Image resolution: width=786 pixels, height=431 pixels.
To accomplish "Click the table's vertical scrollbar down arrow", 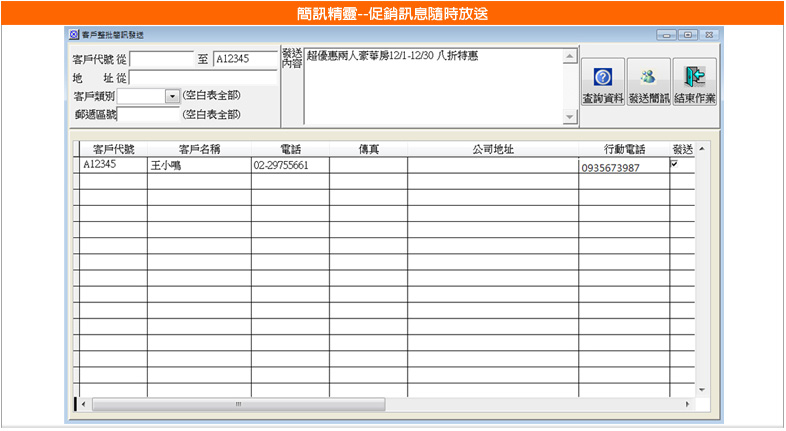I will (x=701, y=389).
